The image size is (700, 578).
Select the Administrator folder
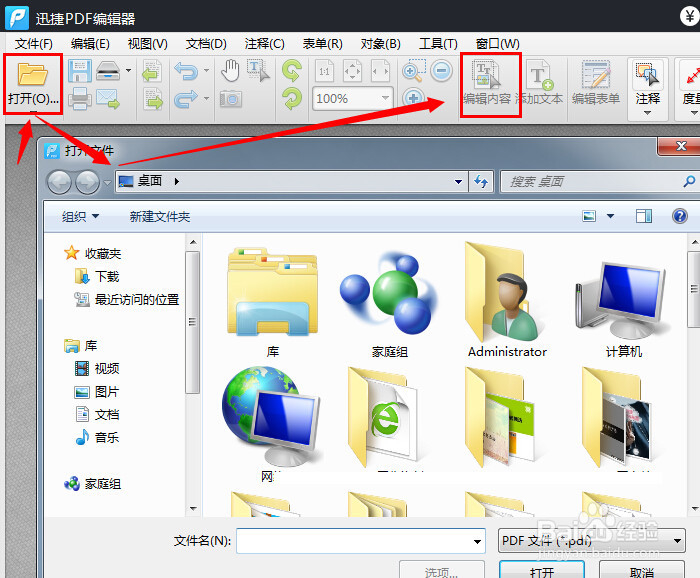(507, 299)
